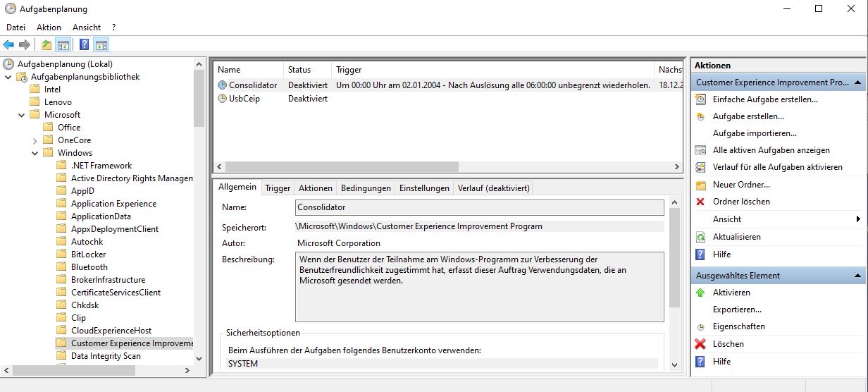Switch to the Einstellungen tab
This screenshot has height=392, width=868.
pyautogui.click(x=424, y=188)
